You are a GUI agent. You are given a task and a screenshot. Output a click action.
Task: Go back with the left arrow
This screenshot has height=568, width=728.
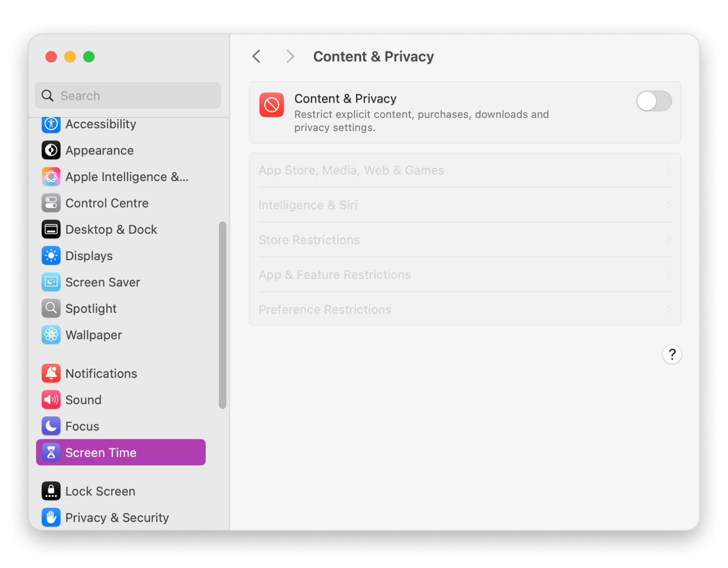[257, 56]
